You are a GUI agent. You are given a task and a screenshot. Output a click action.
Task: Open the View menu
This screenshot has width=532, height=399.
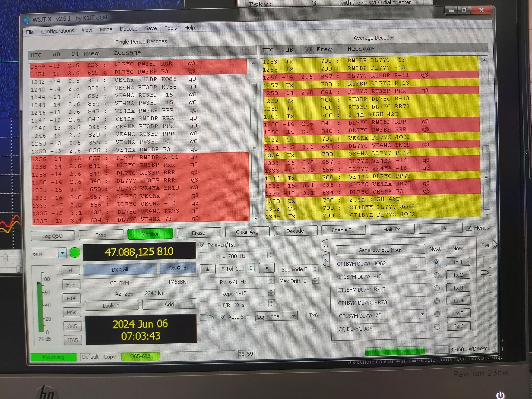click(x=87, y=30)
